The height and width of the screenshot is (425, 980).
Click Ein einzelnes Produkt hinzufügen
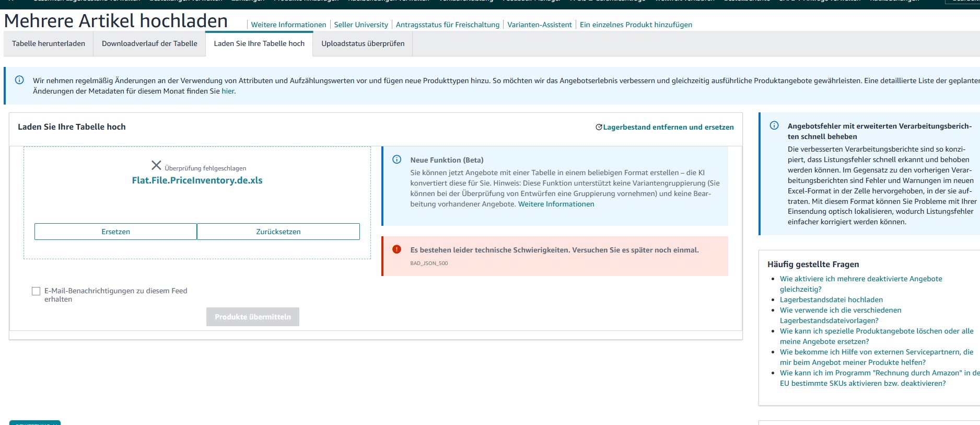(636, 25)
